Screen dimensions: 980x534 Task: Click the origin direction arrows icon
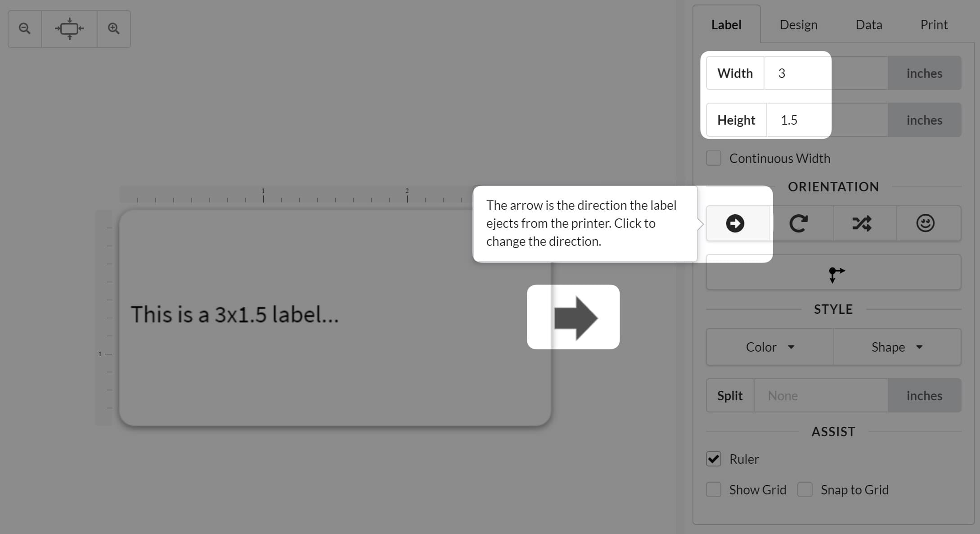click(x=834, y=273)
